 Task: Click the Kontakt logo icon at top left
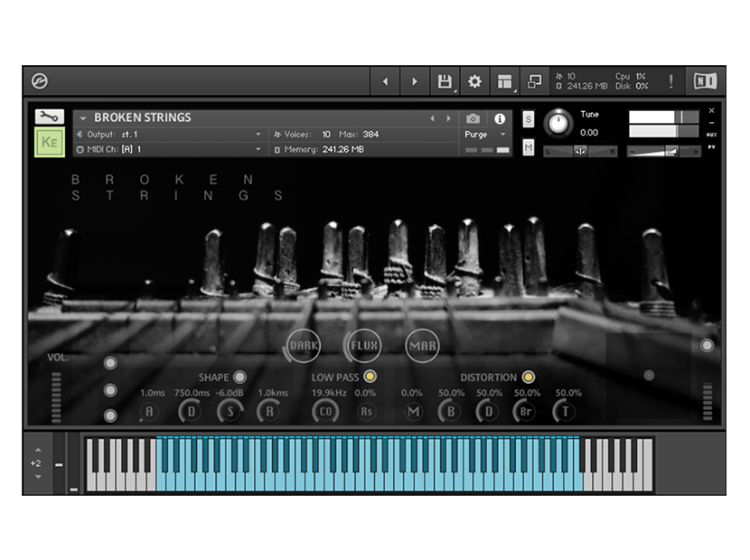(39, 81)
